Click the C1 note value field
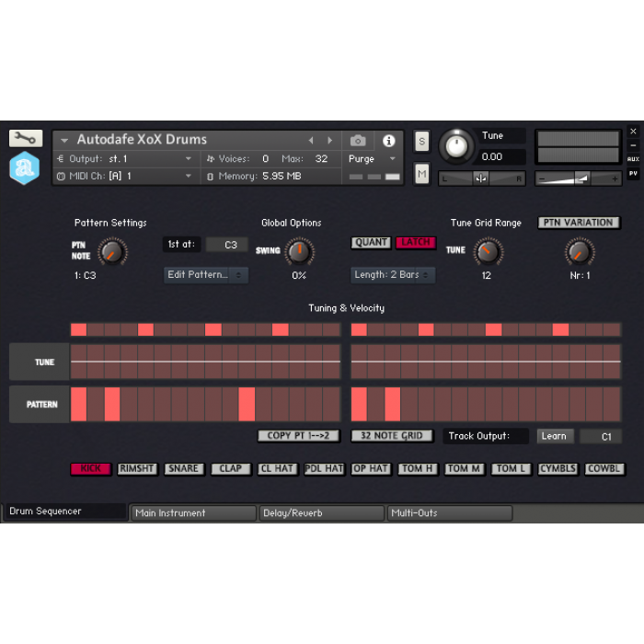The width and height of the screenshot is (644, 644). point(601,436)
